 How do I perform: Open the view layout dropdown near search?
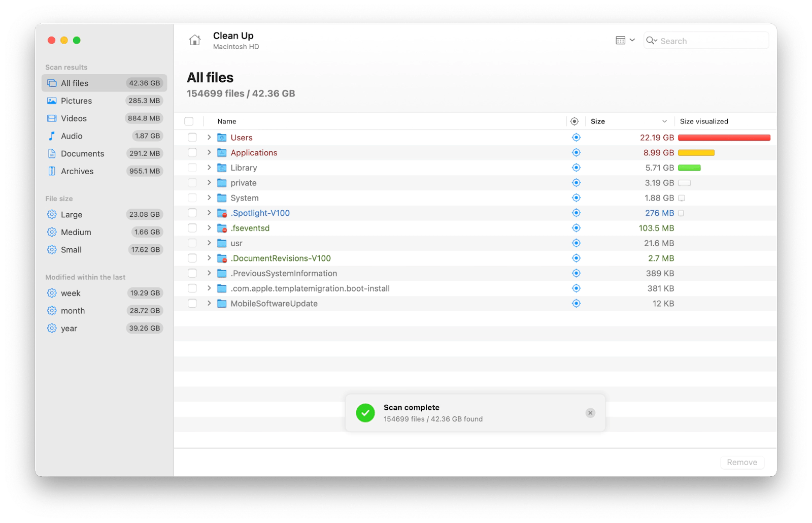tap(625, 40)
